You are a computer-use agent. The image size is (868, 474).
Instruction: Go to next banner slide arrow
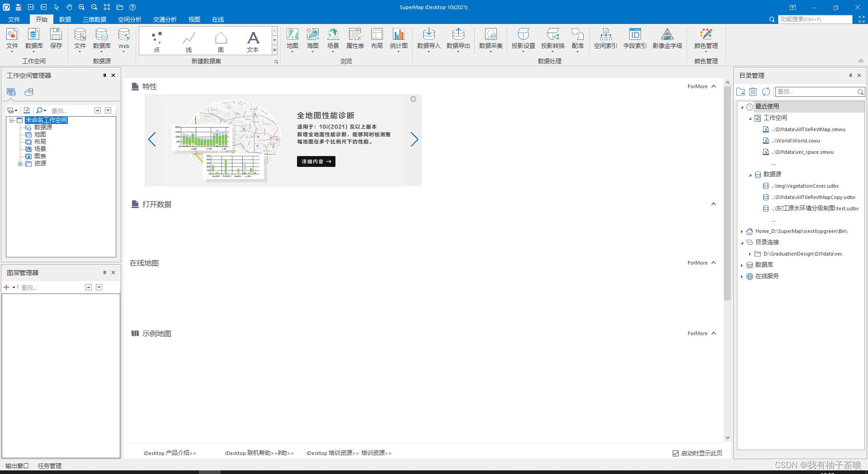414,139
